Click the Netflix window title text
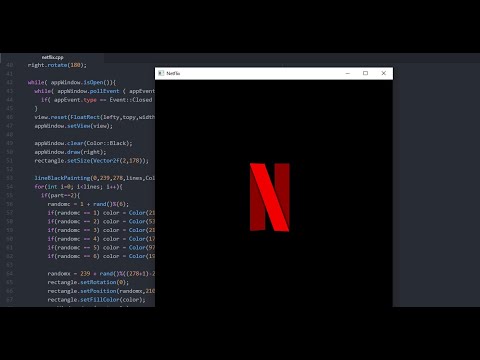This screenshot has width=480, height=360. (x=173, y=73)
